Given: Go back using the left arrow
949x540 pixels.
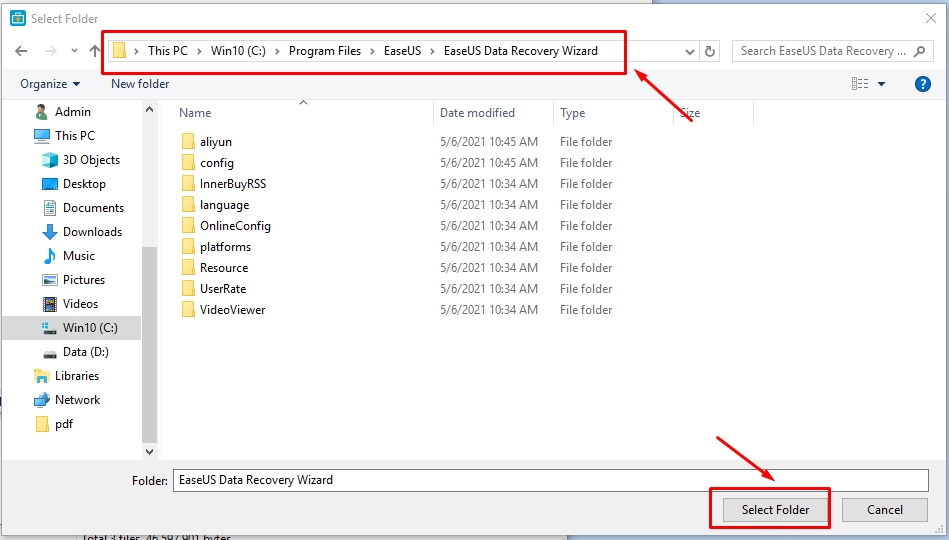Looking at the screenshot, I should 21,51.
